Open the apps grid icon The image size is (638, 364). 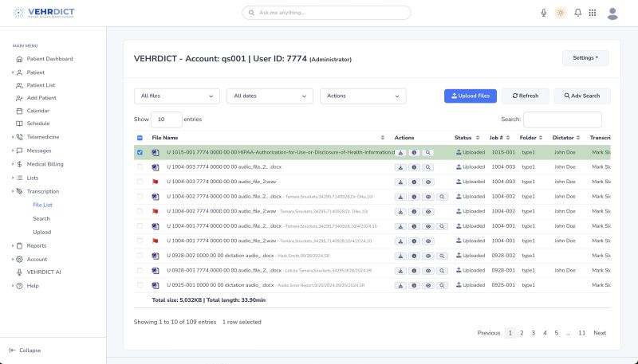coord(593,13)
